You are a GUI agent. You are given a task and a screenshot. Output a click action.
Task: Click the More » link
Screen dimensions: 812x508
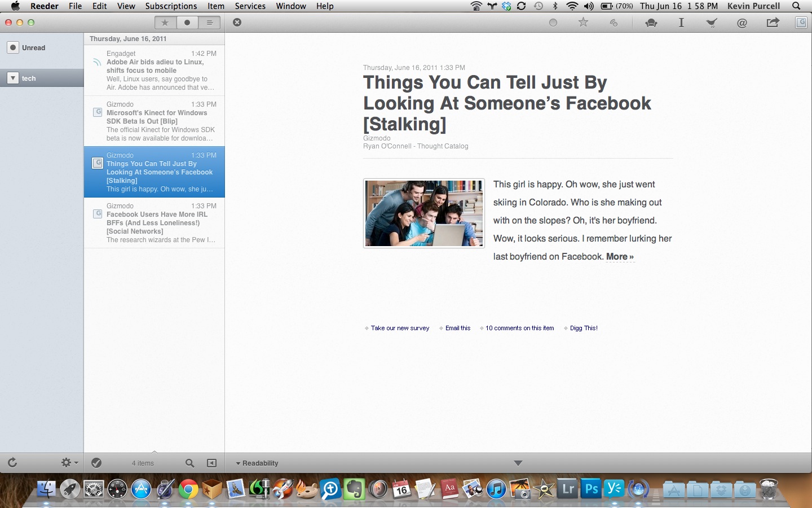coord(620,257)
